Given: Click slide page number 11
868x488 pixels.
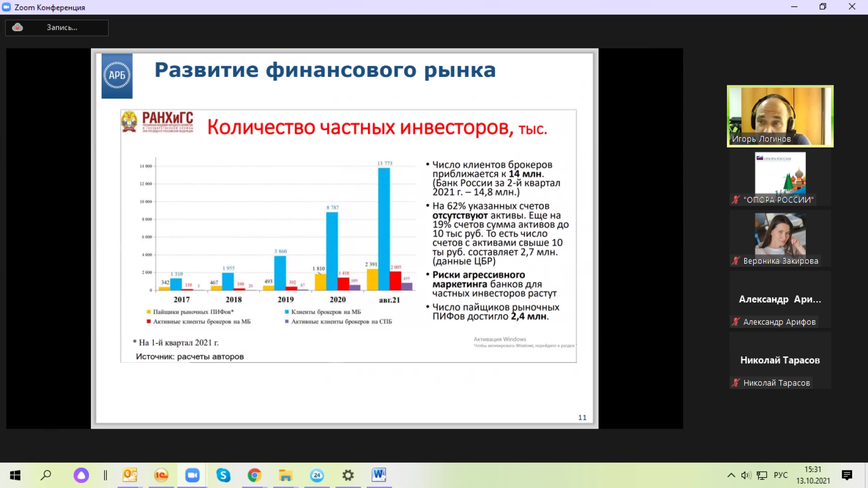Looking at the screenshot, I should (582, 417).
